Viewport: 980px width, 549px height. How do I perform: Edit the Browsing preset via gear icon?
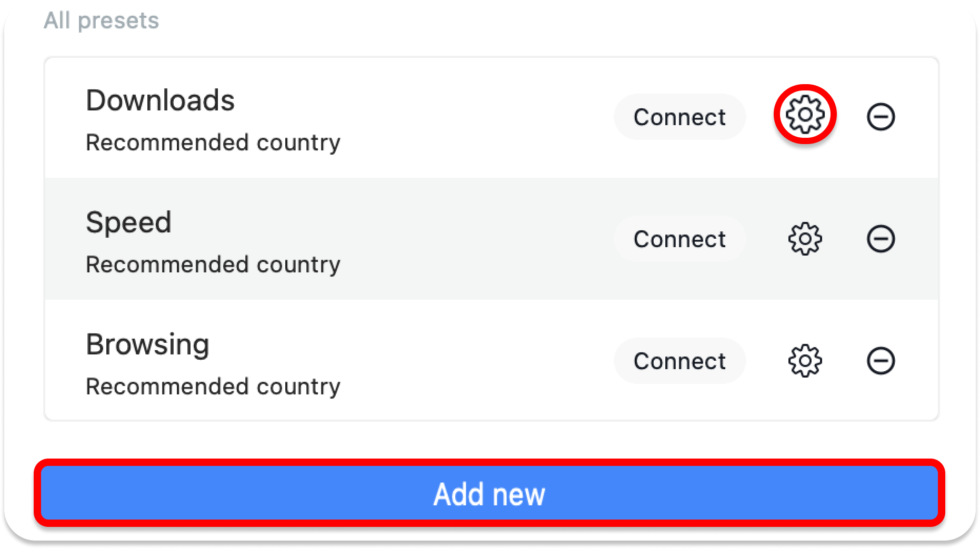pos(805,361)
